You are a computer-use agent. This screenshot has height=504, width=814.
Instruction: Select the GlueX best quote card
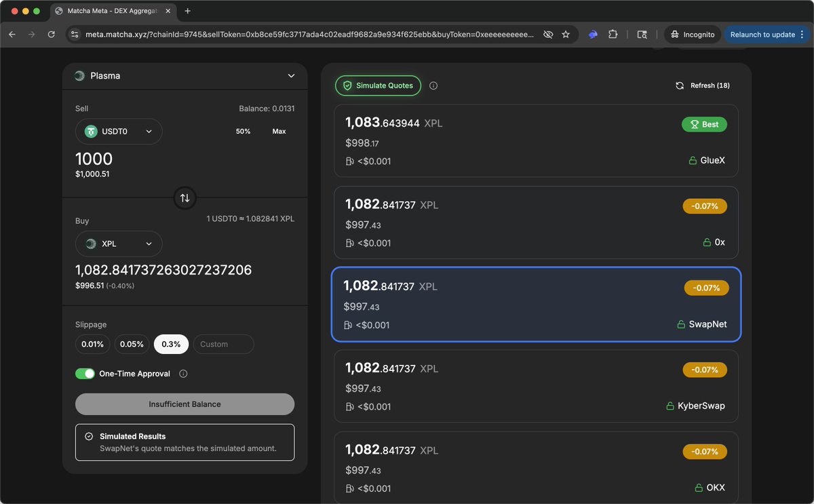coord(536,140)
